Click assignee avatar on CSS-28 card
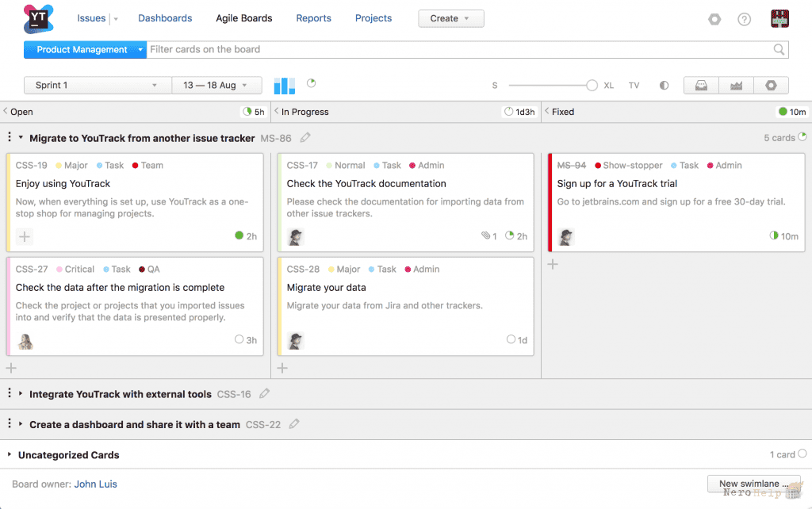Viewport: 812px width, 509px height. [x=296, y=341]
